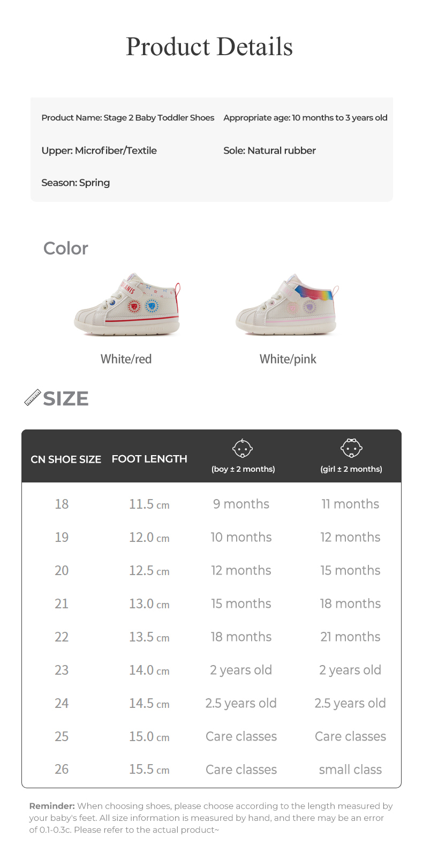Click "Sole: Natural rubber" text

tap(269, 150)
